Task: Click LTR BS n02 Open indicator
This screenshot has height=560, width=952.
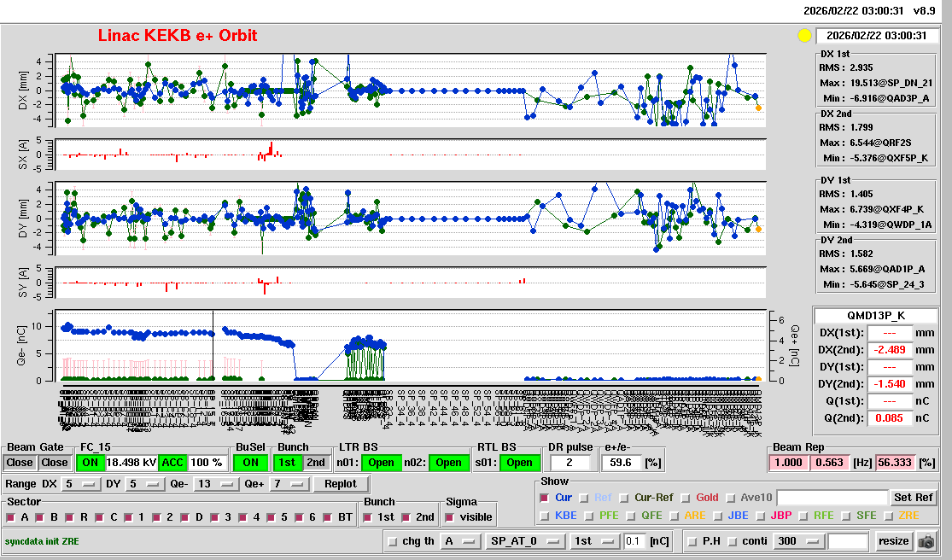Action: (449, 463)
